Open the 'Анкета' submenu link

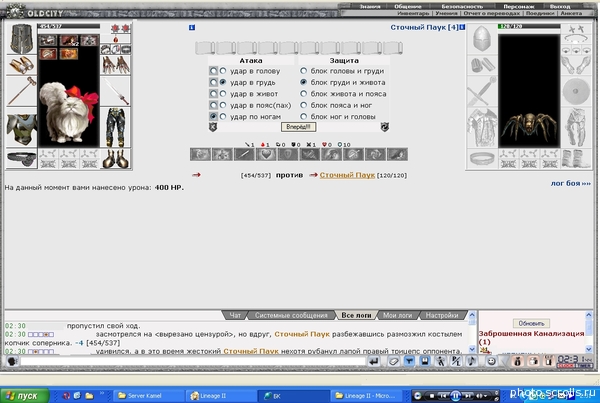(x=571, y=13)
